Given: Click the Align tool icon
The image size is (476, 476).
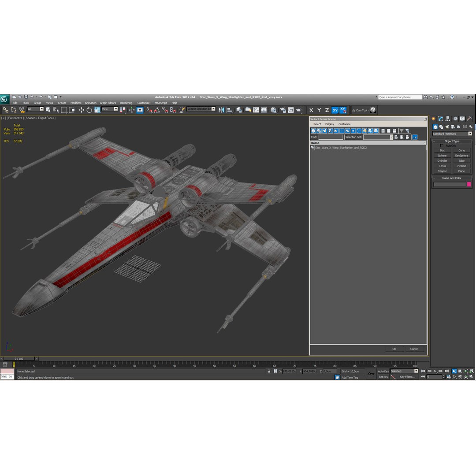Looking at the screenshot, I should pyautogui.click(x=230, y=110).
